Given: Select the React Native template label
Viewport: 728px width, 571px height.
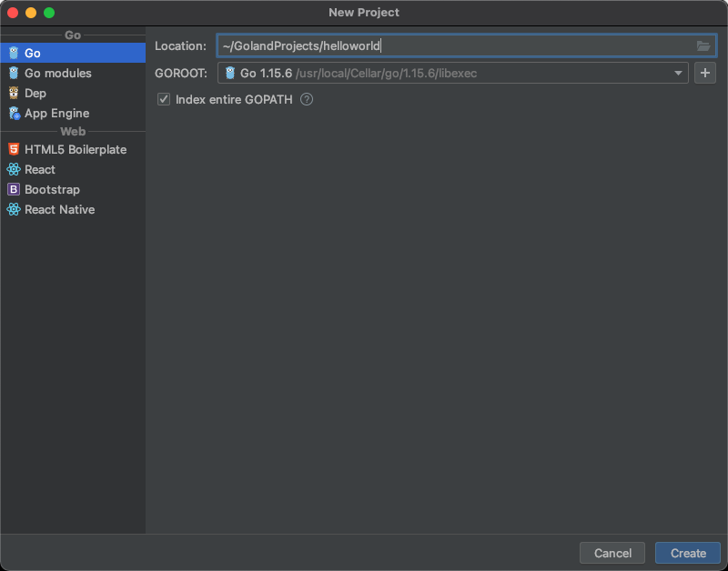Looking at the screenshot, I should [x=59, y=210].
